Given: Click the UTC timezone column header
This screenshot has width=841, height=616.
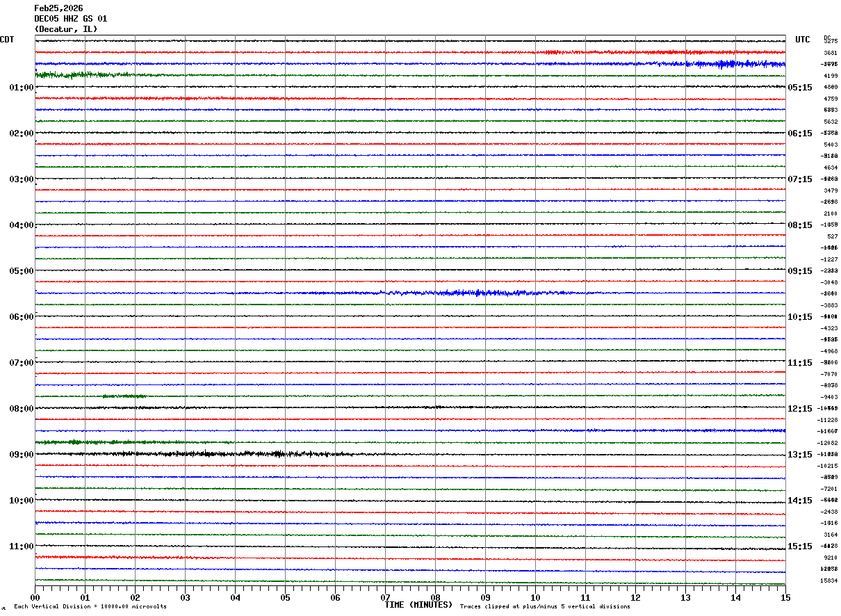Looking at the screenshot, I should (x=803, y=40).
